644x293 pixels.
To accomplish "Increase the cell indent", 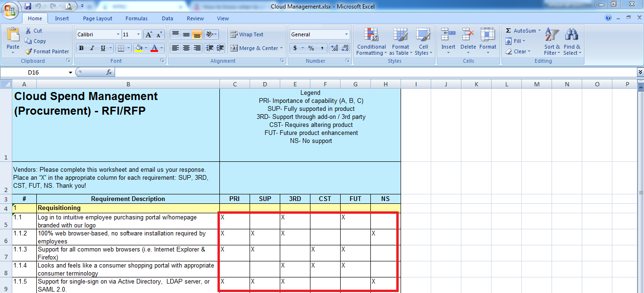I will click(x=220, y=48).
